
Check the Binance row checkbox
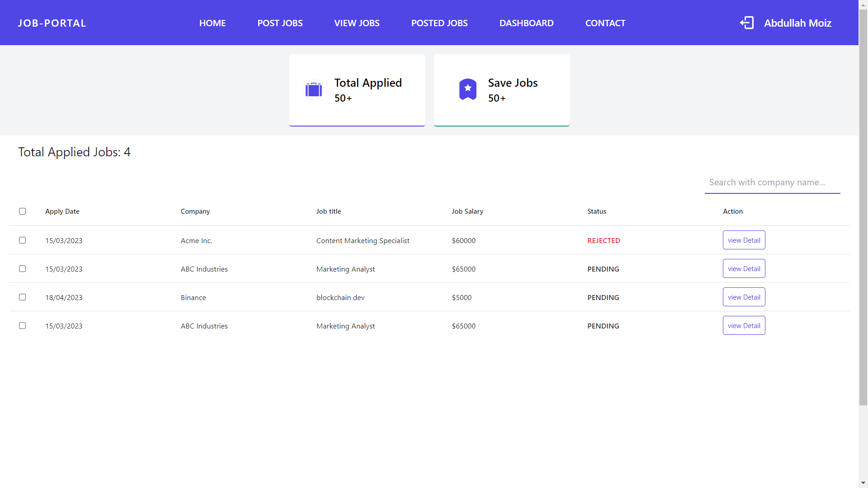tap(22, 297)
